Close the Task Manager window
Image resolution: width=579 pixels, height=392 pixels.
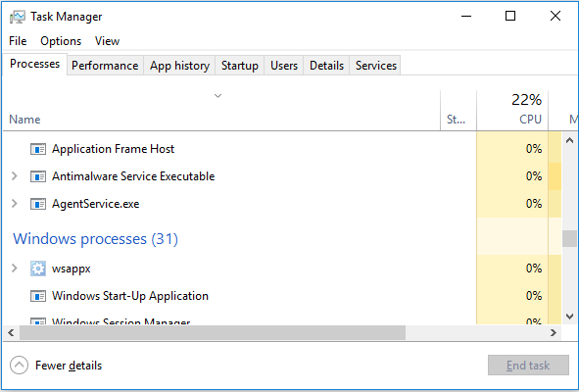pyautogui.click(x=555, y=16)
